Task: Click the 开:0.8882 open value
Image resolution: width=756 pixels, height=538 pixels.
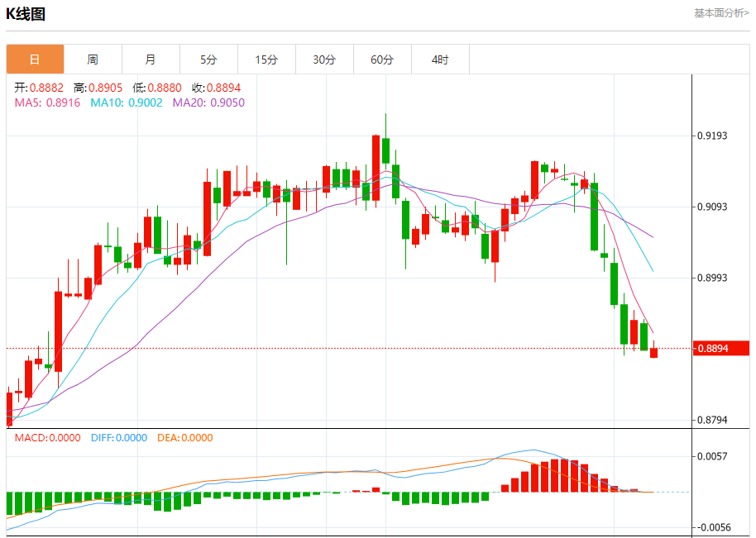Action: 39,88
